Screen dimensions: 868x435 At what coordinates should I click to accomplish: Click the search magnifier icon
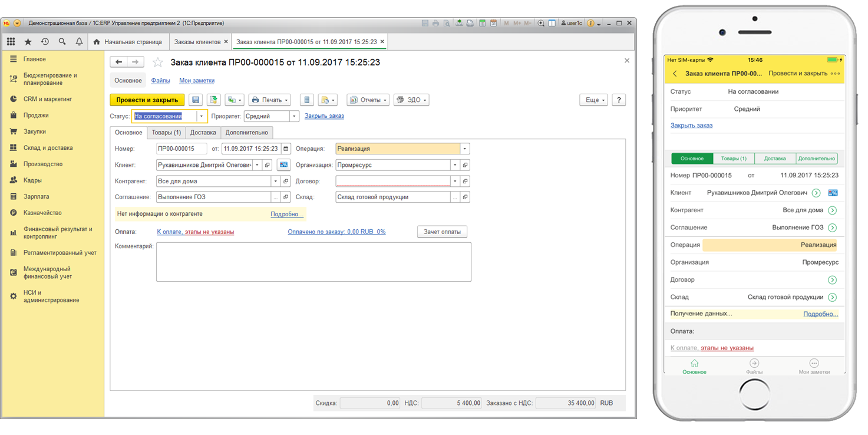62,42
